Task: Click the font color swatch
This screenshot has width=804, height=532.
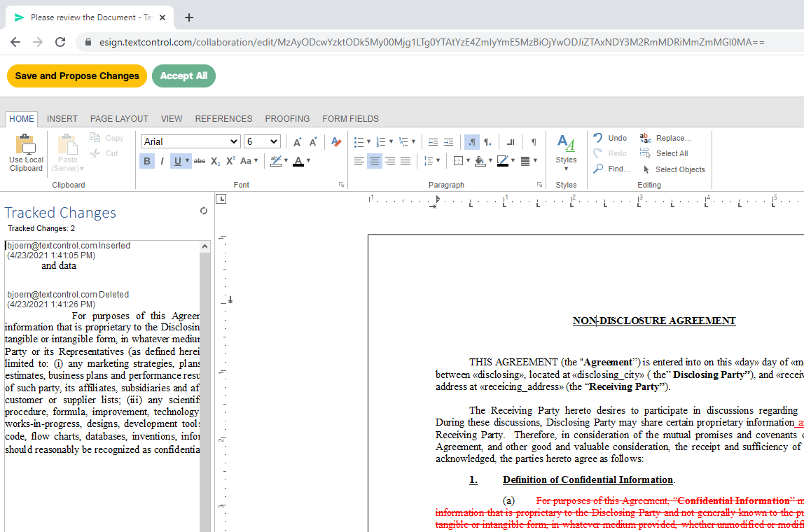Action: [x=298, y=161]
